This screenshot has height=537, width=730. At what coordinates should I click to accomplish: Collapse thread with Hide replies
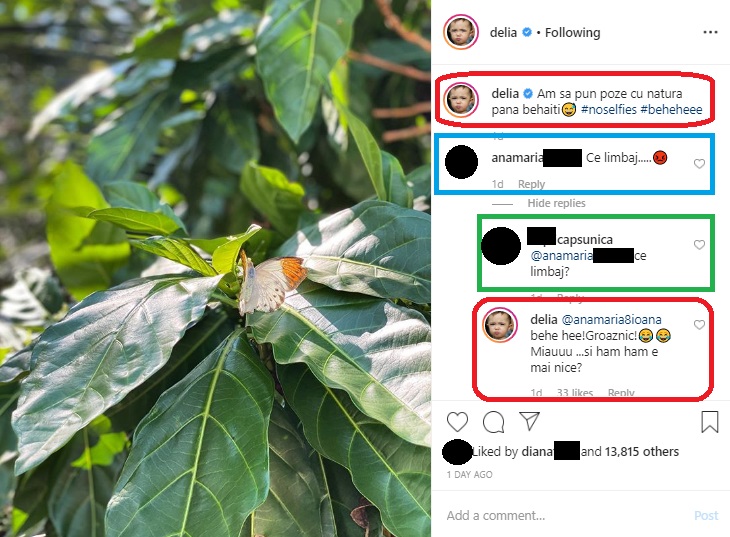556,203
